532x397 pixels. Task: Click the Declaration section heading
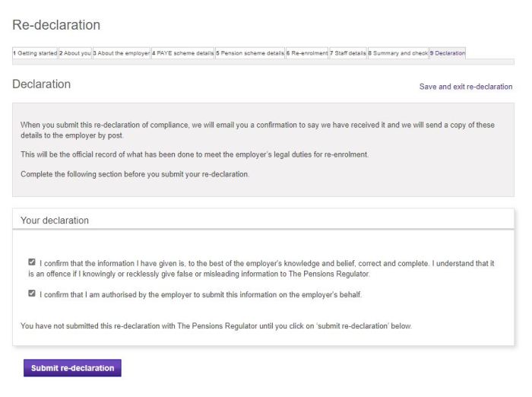click(x=41, y=84)
